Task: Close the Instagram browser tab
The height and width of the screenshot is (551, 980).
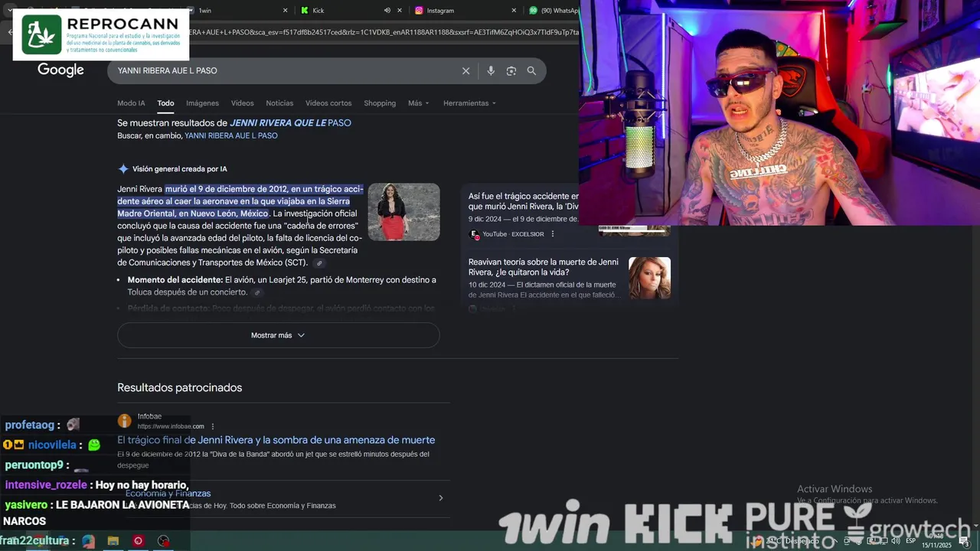Action: click(x=514, y=11)
